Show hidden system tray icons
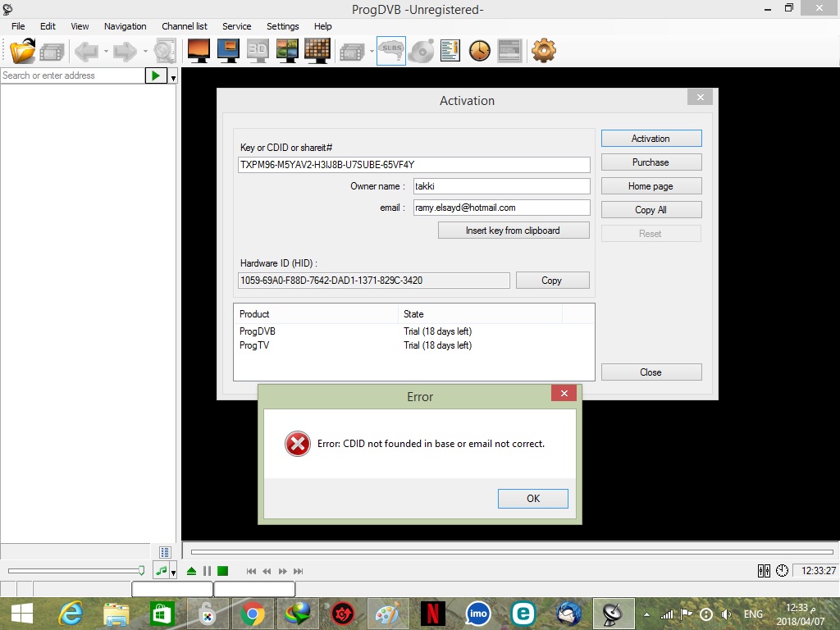Viewport: 840px width, 630px height. point(647,614)
